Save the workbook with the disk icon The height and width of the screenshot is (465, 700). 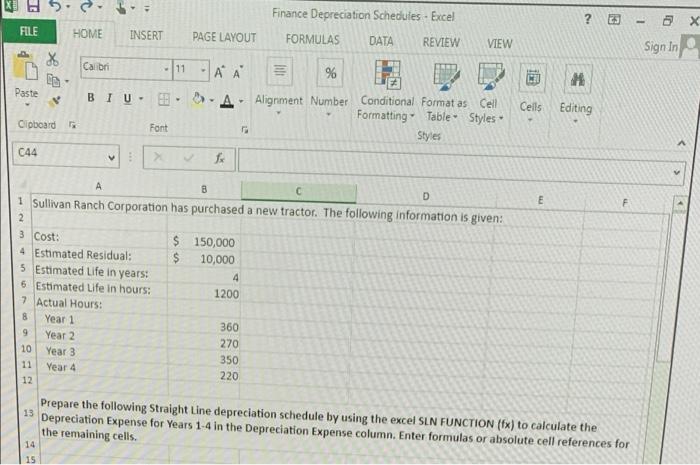(x=33, y=6)
